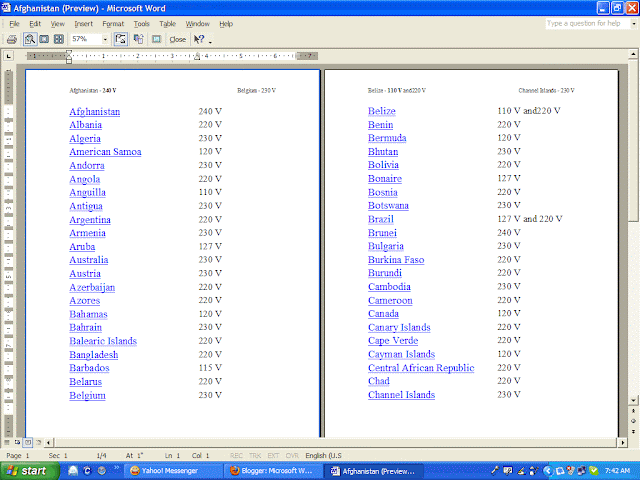The image size is (640, 480).
Task: Click the American Samoa hyperlink
Action: pyautogui.click(x=105, y=152)
